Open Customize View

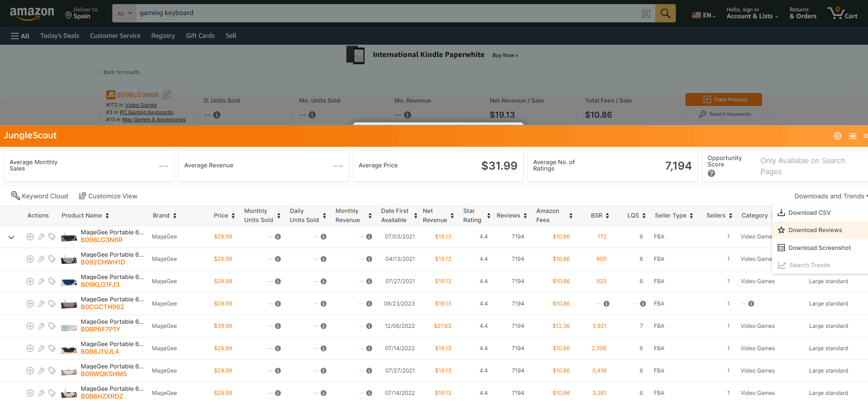[108, 196]
